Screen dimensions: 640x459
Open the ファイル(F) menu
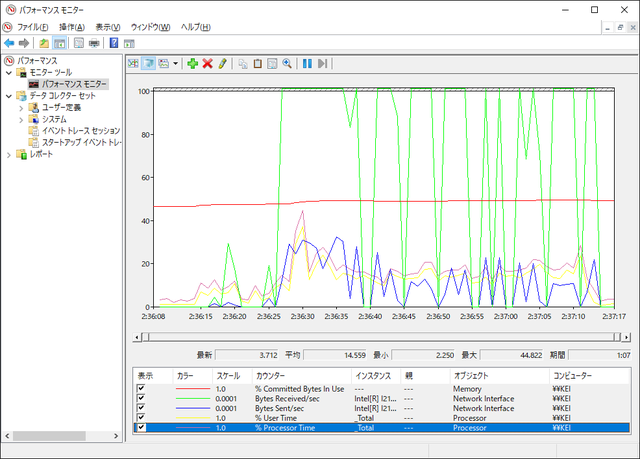click(32, 27)
